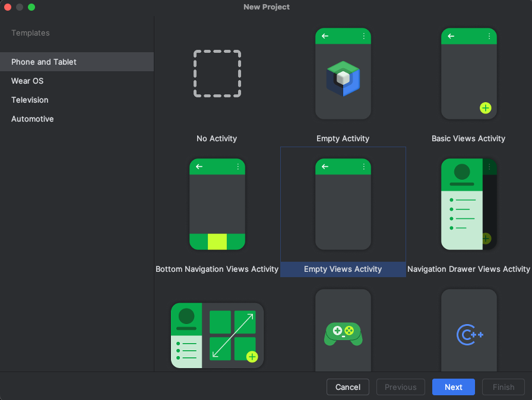Select Bottom Navigation Views Activity thumbnail
This screenshot has width=532, height=400.
click(217, 204)
